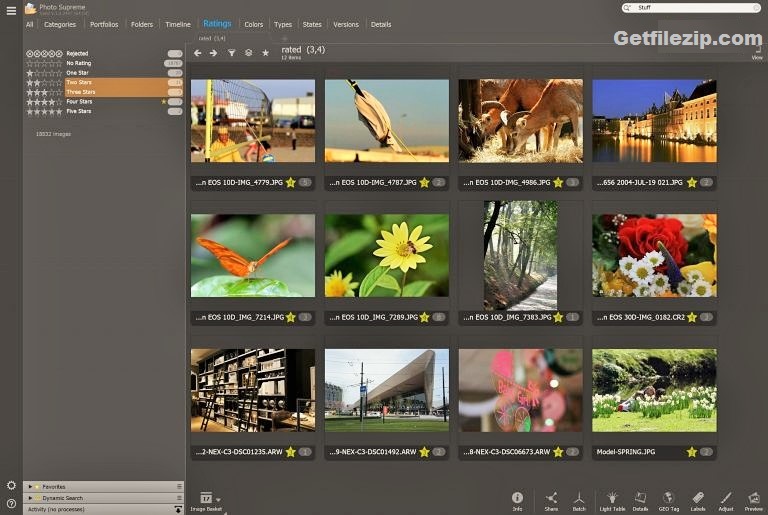Open the hamburger main menu
Viewport: 768px width, 515px height.
coord(11,11)
